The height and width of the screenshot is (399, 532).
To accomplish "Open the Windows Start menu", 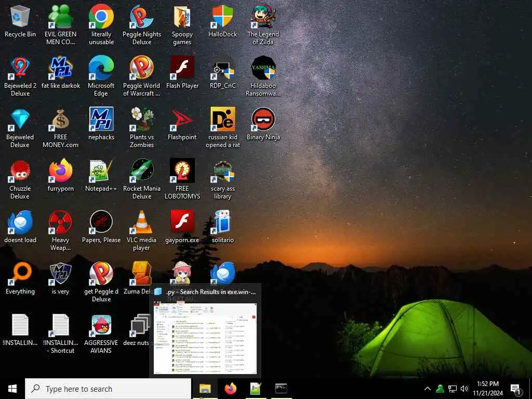I will [12, 389].
